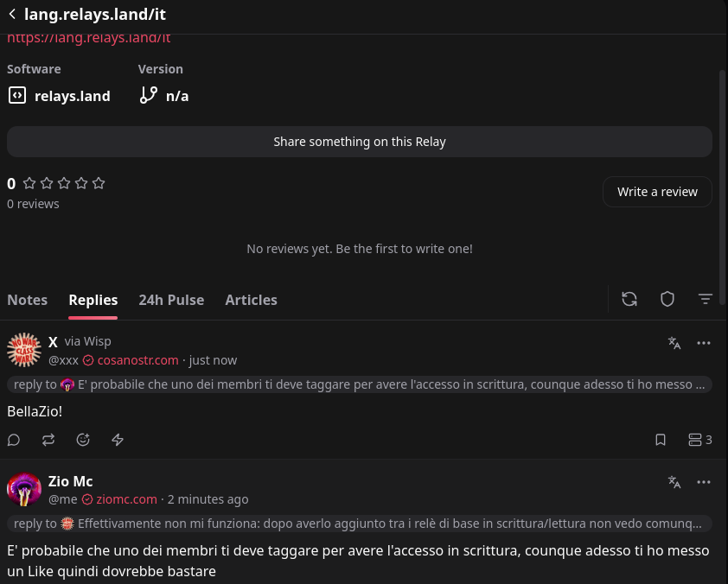
Task: Click the relay count icon showing 3
Action: tap(699, 440)
